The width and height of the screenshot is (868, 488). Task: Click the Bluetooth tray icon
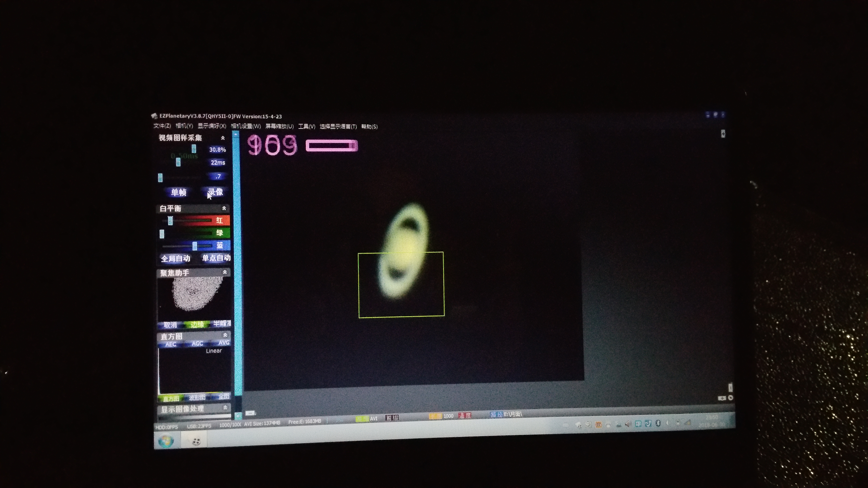[658, 423]
